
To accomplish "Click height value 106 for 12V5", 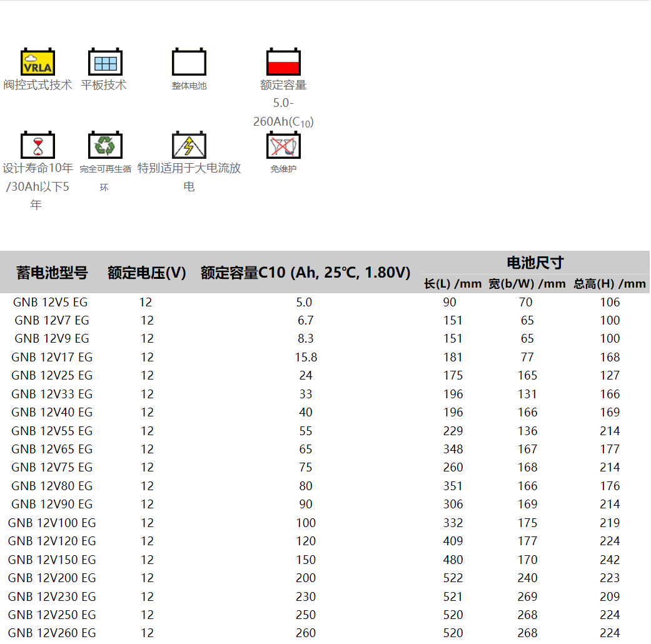I will click(610, 302).
